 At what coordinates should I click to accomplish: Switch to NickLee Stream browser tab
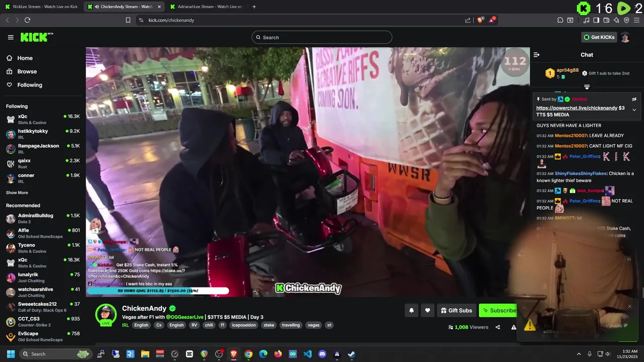42,7
